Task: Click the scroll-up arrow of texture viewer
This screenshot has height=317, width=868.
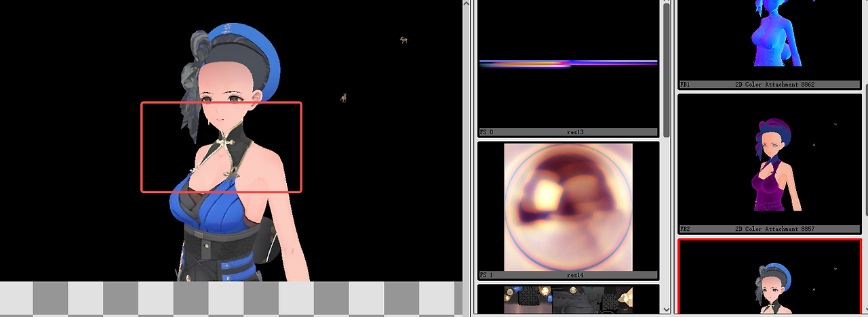Action: (467, 4)
